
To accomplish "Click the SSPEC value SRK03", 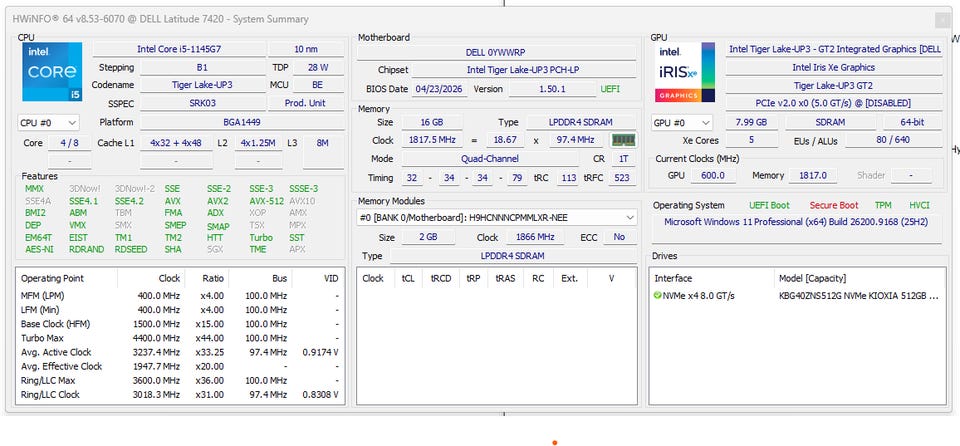I will pos(202,104).
